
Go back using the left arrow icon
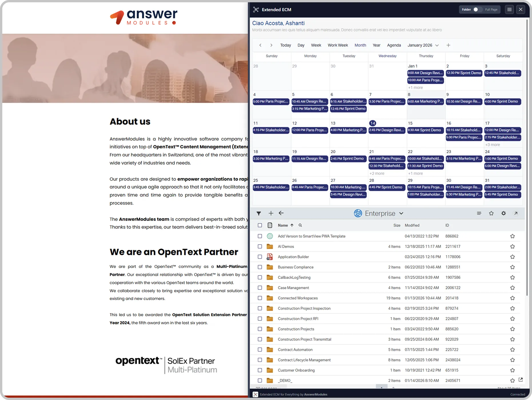(281, 213)
